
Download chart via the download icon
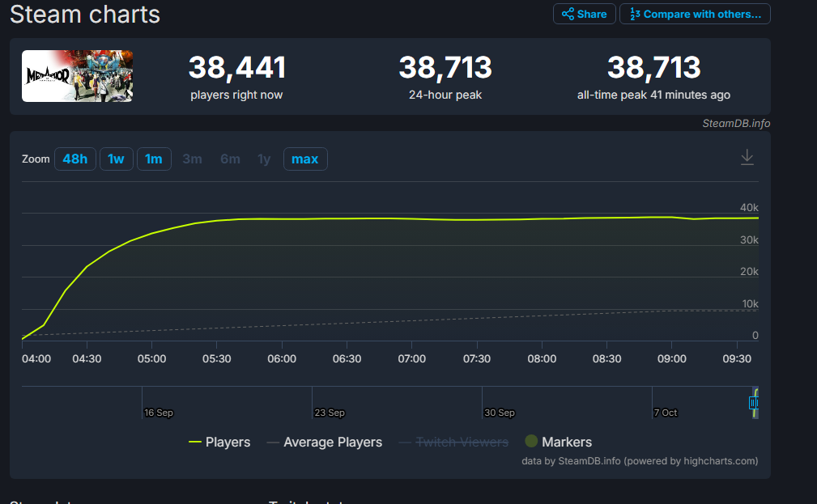pos(747,157)
